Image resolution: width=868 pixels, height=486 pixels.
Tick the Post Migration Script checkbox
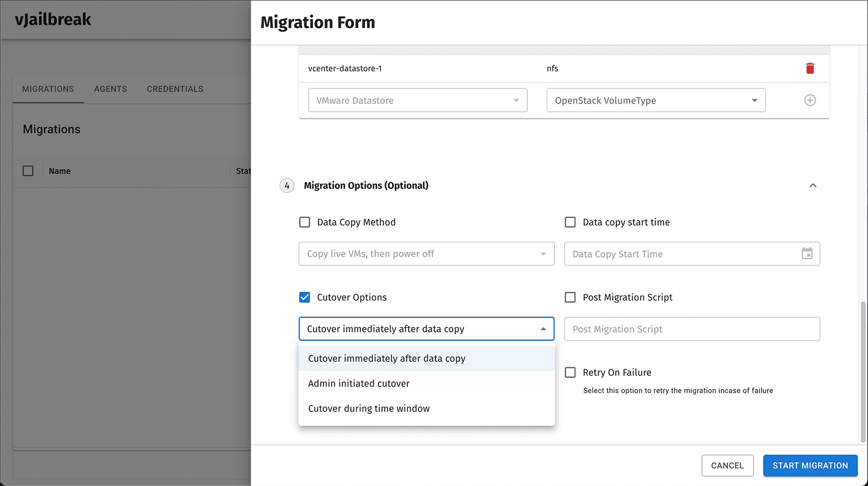[570, 297]
